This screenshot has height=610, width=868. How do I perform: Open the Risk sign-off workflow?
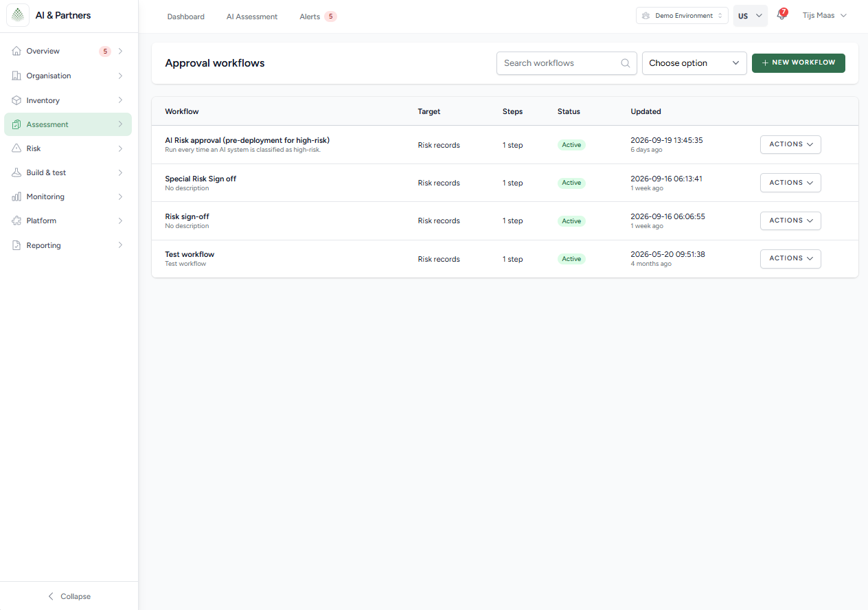[x=187, y=216]
